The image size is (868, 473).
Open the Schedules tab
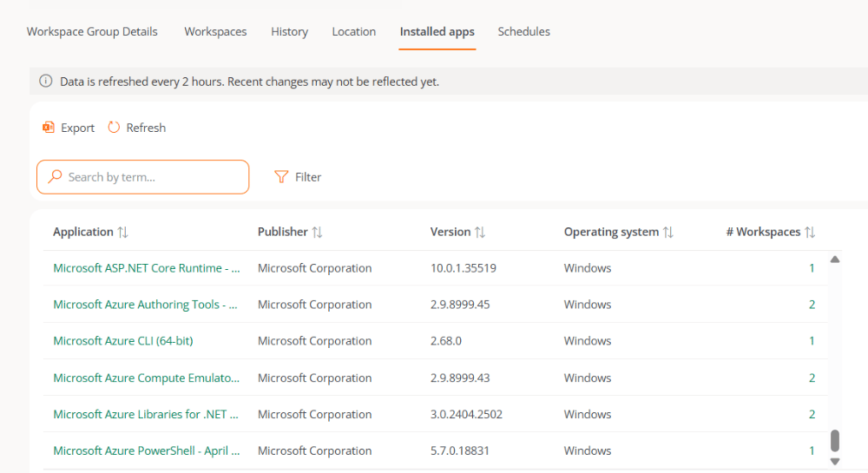[523, 31]
